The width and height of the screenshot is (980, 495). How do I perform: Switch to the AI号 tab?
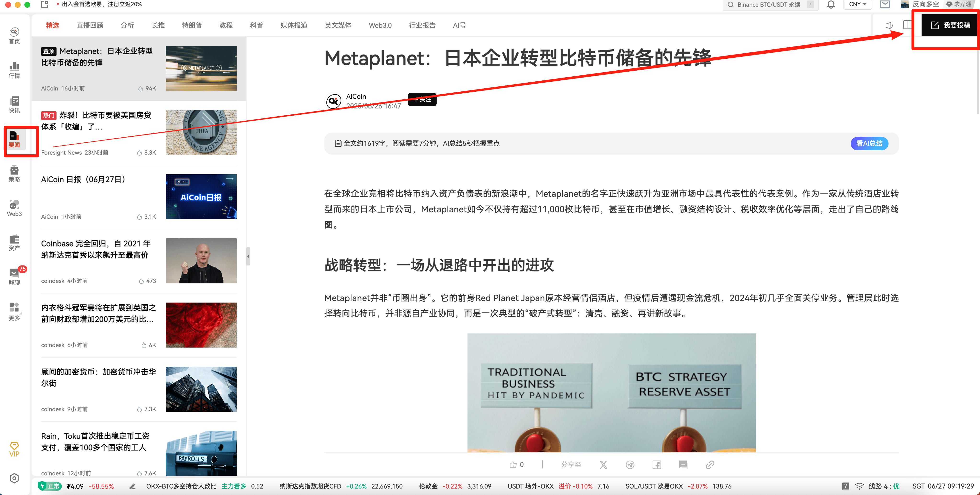point(459,25)
